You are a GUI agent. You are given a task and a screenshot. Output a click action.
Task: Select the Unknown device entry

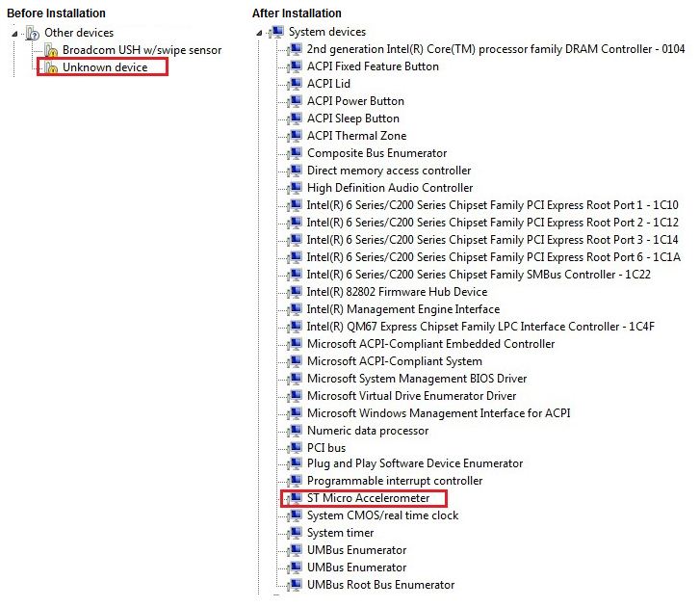pyautogui.click(x=105, y=67)
